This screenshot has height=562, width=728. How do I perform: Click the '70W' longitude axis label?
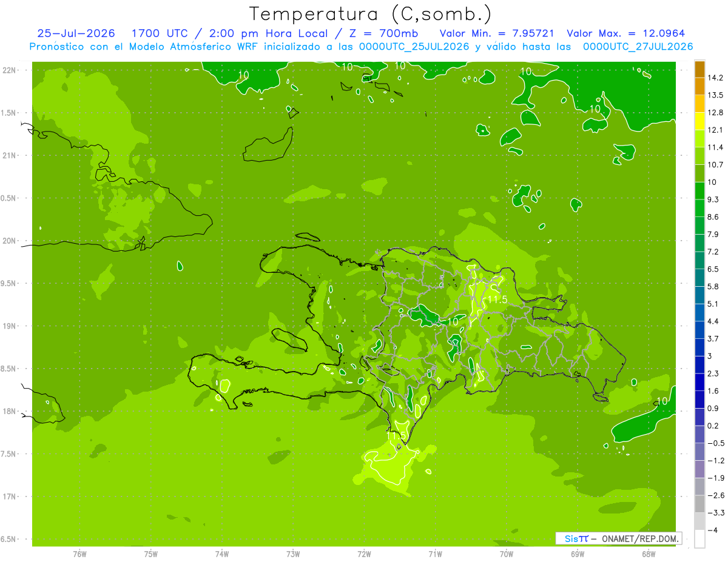pos(507,554)
